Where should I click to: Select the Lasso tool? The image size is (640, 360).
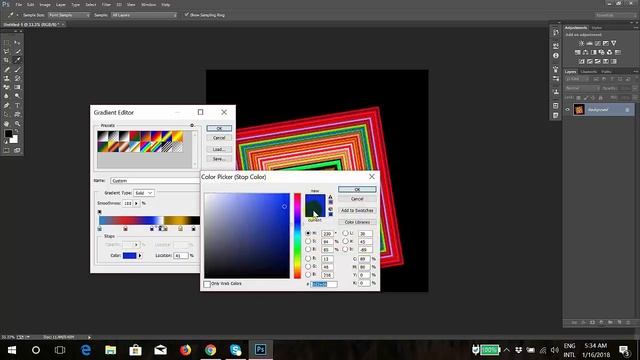pos(7,51)
